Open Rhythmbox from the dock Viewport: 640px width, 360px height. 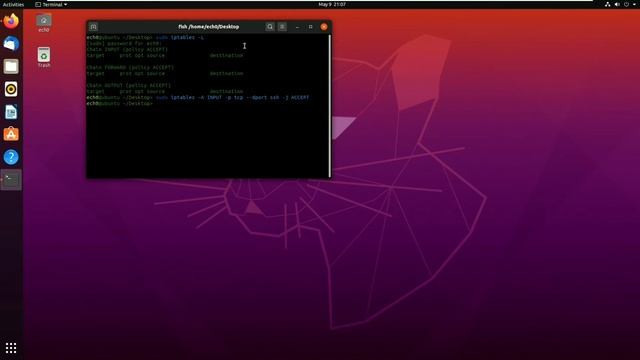coord(11,89)
